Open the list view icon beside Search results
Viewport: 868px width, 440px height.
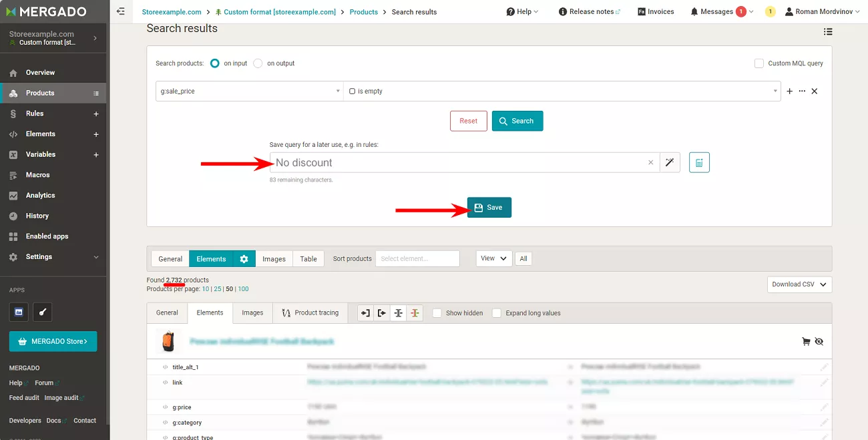(x=828, y=31)
